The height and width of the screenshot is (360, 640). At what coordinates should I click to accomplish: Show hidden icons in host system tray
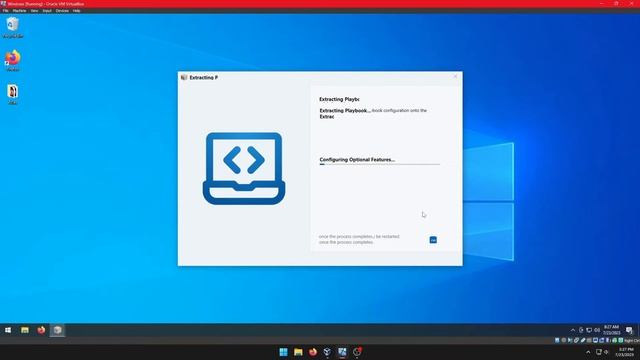[x=588, y=352]
